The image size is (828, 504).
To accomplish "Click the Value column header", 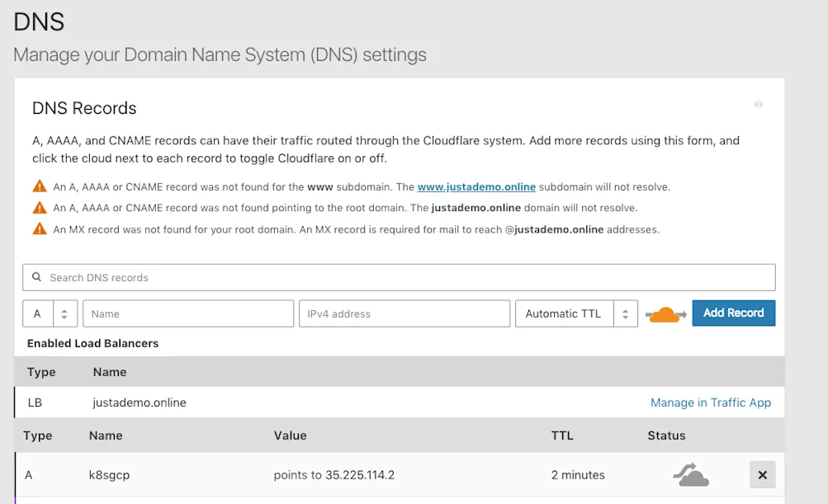I will click(290, 436).
